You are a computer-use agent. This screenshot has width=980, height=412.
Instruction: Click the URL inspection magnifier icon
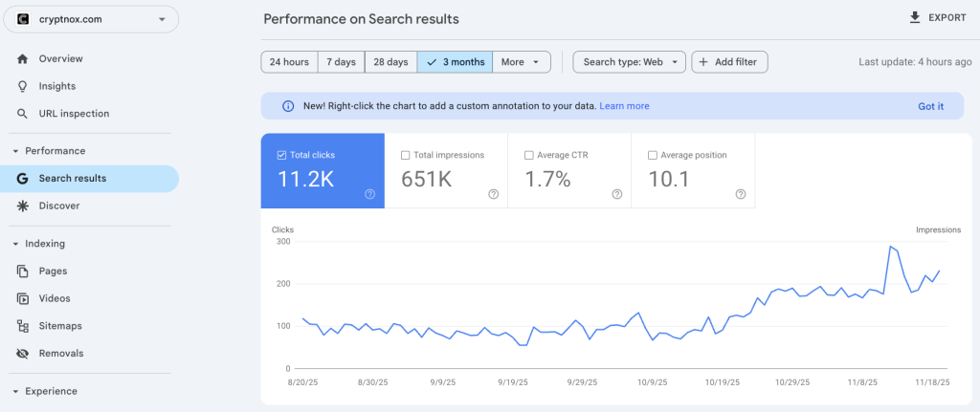22,114
